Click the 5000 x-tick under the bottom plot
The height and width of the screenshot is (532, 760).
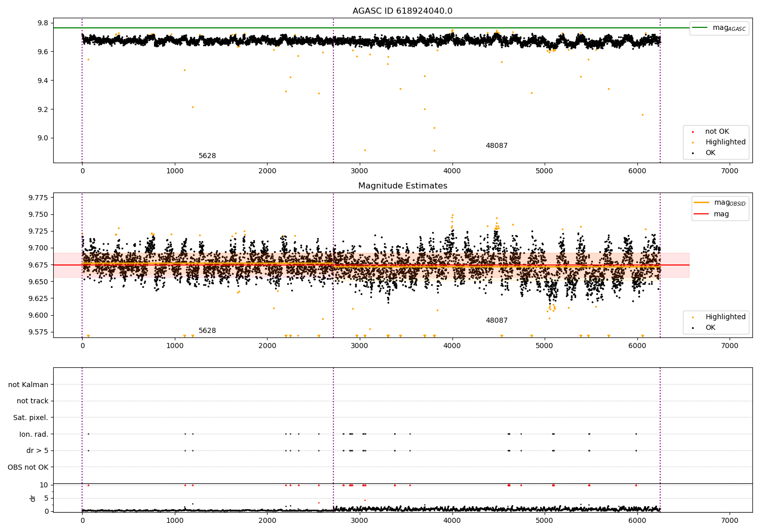click(x=545, y=520)
